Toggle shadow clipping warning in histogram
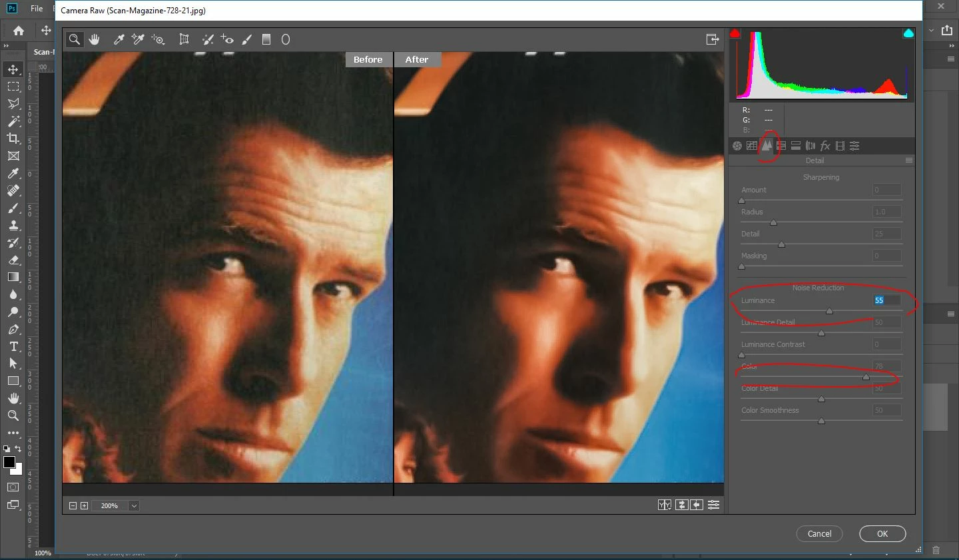The width and height of the screenshot is (959, 560). pyautogui.click(x=735, y=33)
